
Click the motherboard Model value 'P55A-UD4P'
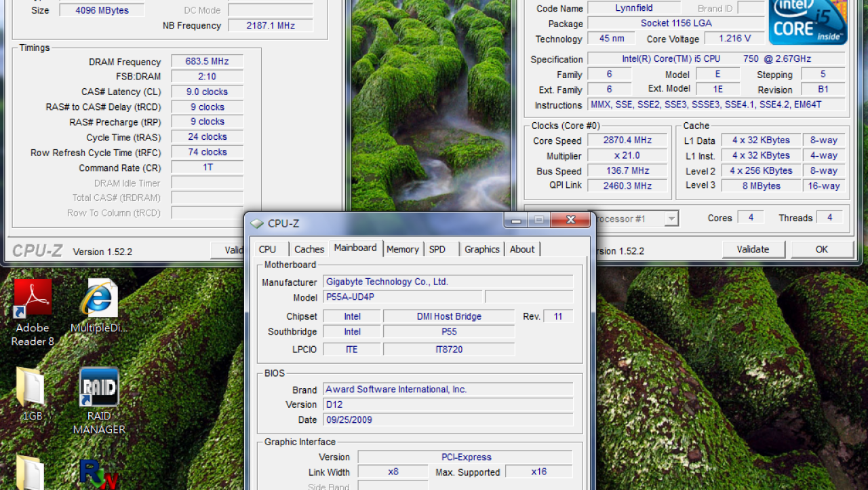(x=403, y=297)
